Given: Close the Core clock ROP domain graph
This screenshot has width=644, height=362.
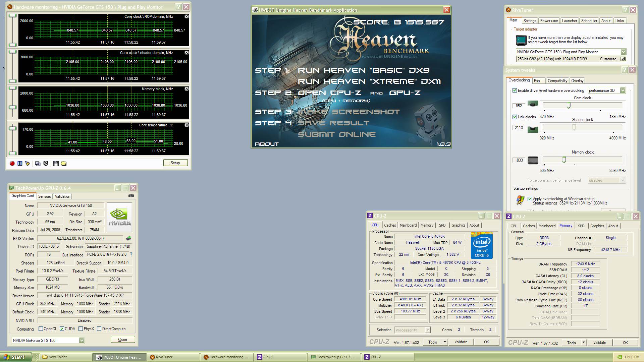Looking at the screenshot, I should click(x=186, y=16).
